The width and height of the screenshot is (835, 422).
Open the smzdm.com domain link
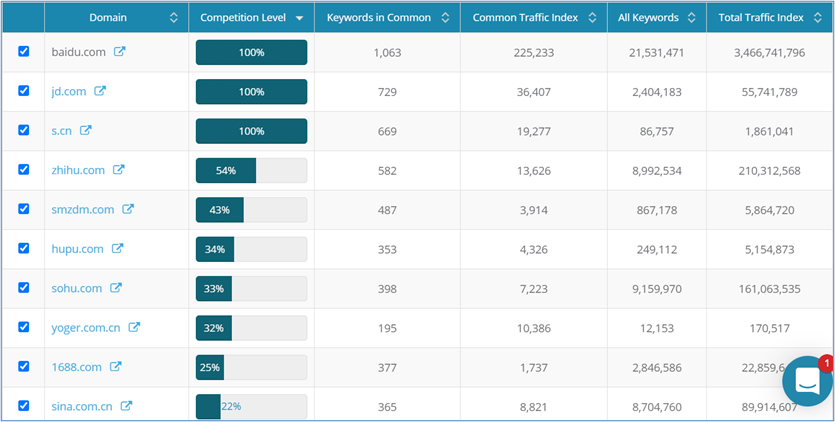(x=83, y=210)
